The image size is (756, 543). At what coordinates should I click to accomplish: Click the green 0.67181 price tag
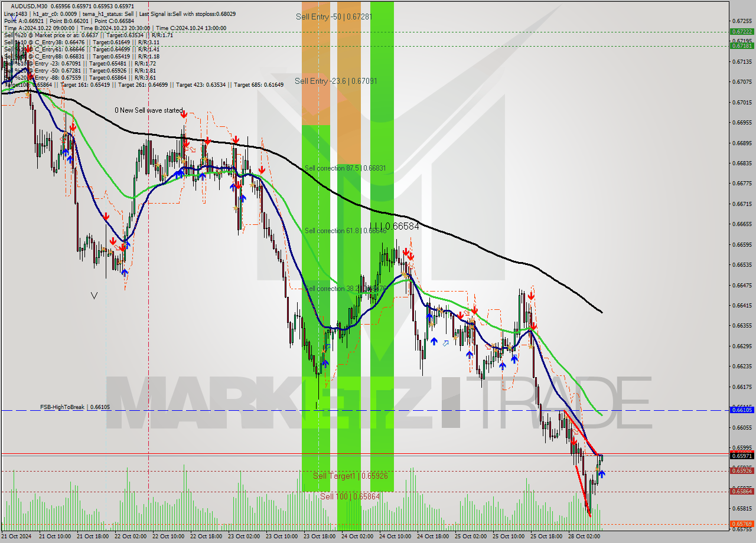click(742, 45)
